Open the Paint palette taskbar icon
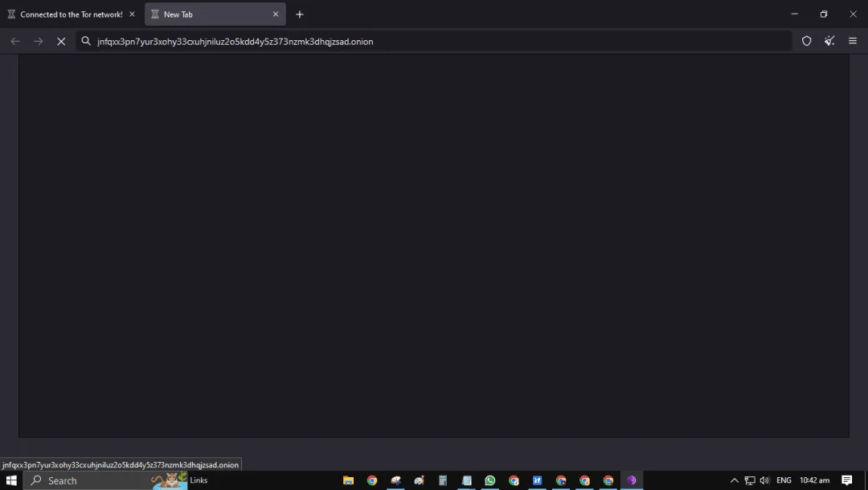 coord(420,480)
